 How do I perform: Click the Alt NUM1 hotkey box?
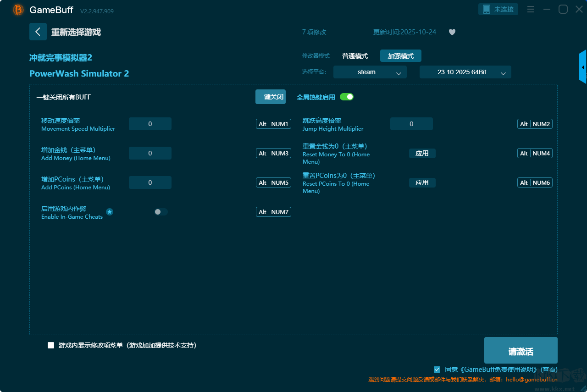coord(273,124)
